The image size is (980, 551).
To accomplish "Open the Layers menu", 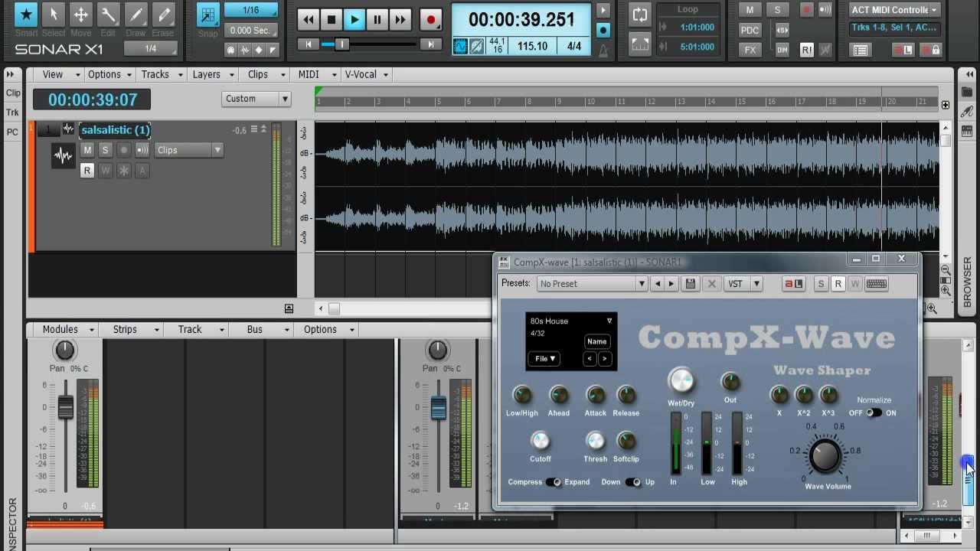I will pos(213,74).
